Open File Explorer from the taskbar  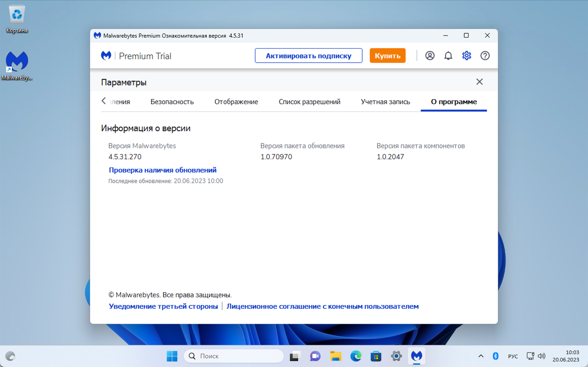tap(336, 356)
